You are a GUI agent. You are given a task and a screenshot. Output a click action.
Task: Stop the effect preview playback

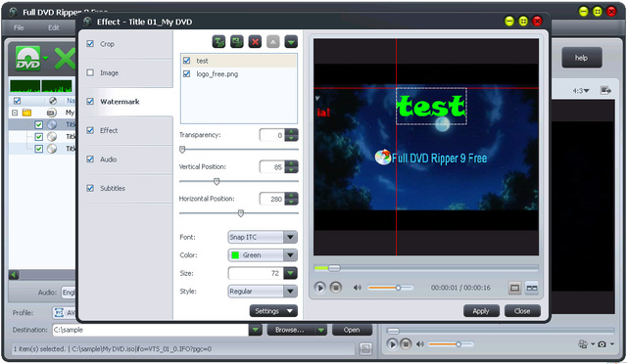(336, 288)
